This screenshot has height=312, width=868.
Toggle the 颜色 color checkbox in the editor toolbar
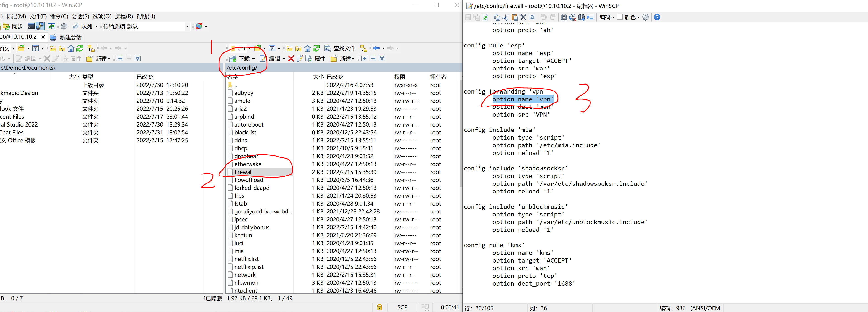(x=620, y=17)
